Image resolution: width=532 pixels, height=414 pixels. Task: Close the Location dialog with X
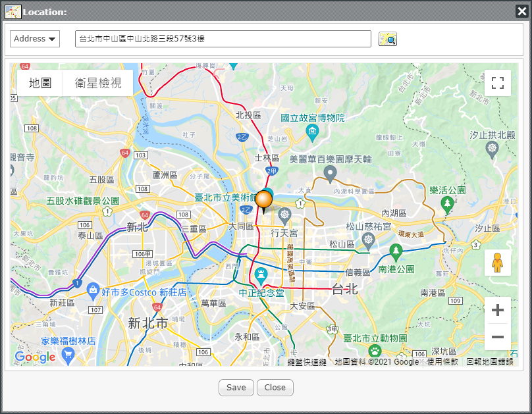522,11
